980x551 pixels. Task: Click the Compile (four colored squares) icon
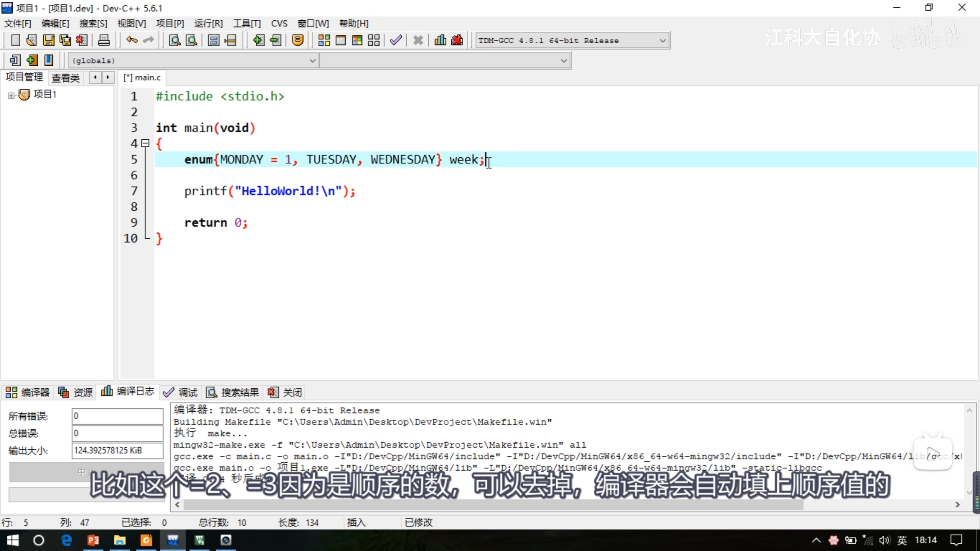click(324, 40)
